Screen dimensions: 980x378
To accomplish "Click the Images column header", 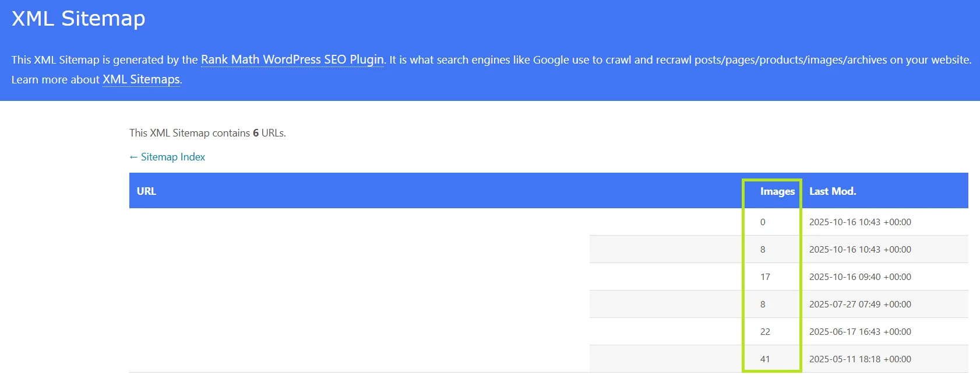I will pyautogui.click(x=777, y=191).
